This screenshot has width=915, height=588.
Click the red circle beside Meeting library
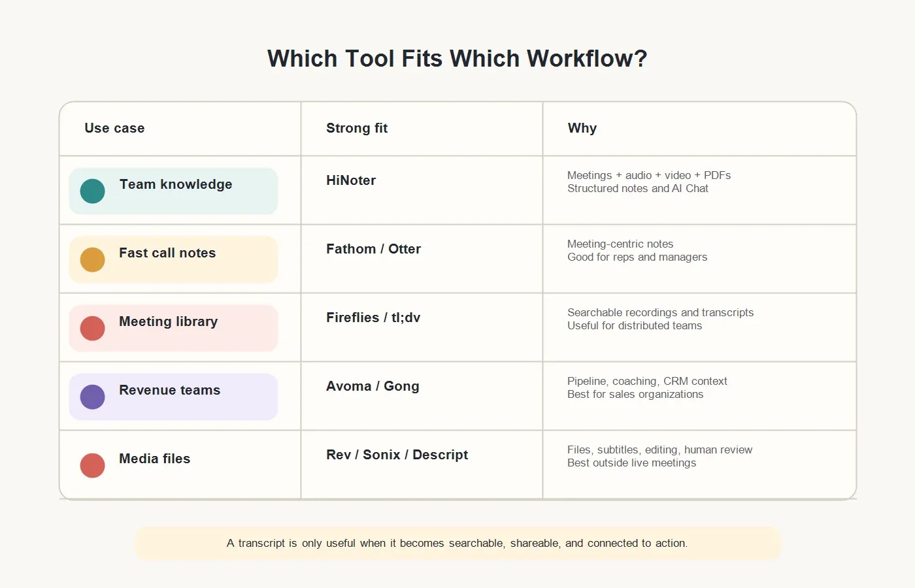tap(92, 328)
